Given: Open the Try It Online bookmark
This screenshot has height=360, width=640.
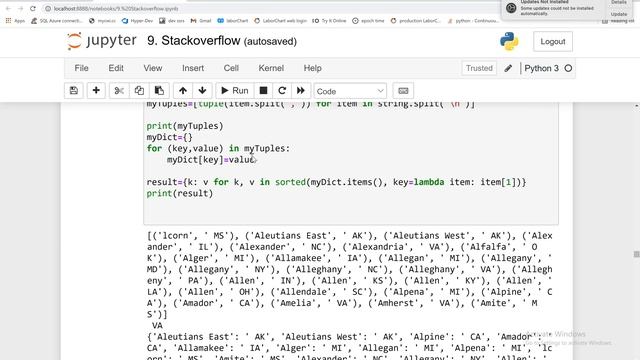Looking at the screenshot, I should click(329, 20).
